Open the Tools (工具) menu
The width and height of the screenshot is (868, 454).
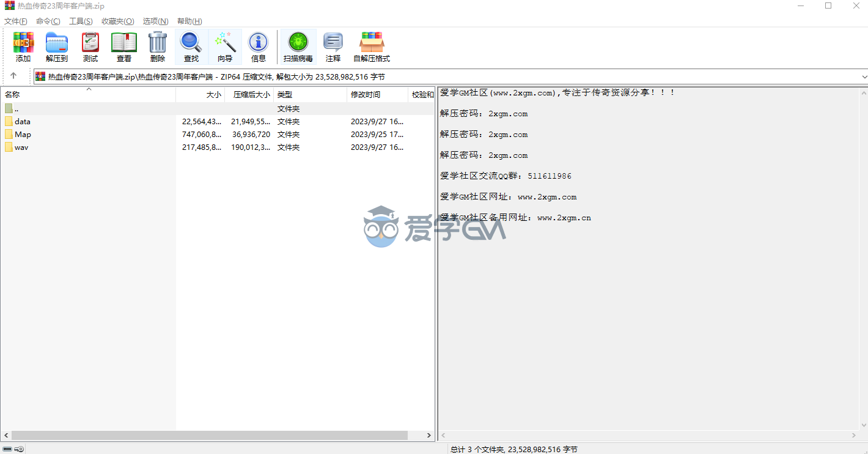click(81, 21)
